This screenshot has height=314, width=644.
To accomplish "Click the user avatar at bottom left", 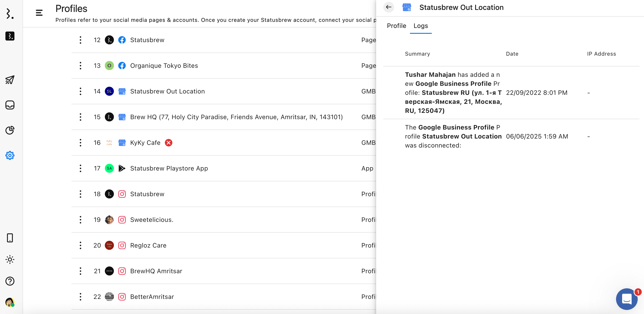I will 10,302.
